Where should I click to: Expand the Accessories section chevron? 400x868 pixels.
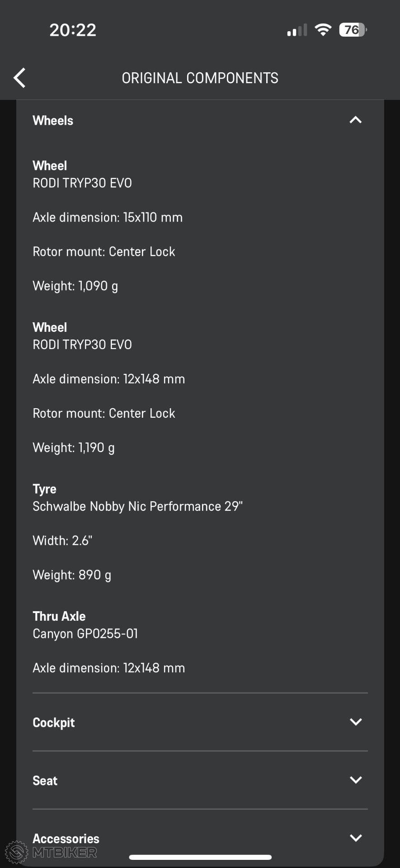point(356,838)
